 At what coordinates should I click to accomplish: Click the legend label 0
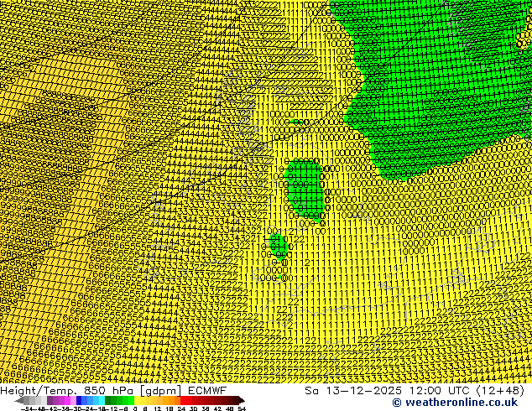click(x=135, y=409)
